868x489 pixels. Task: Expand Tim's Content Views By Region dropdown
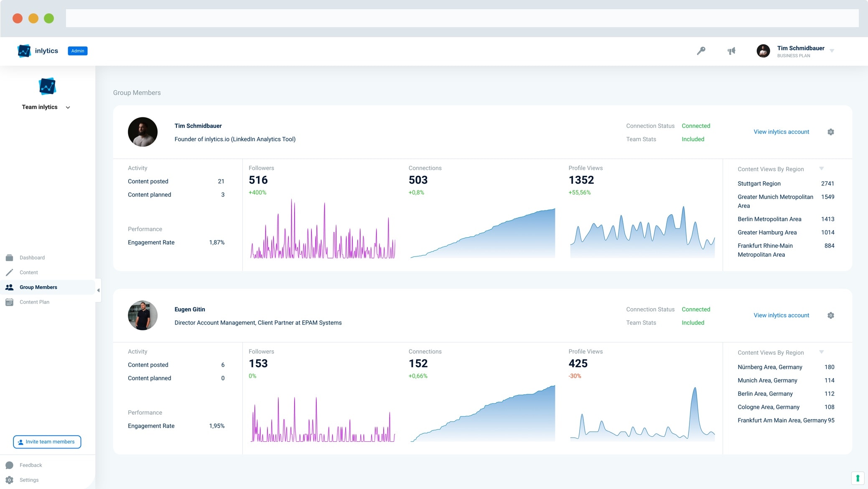coord(821,169)
